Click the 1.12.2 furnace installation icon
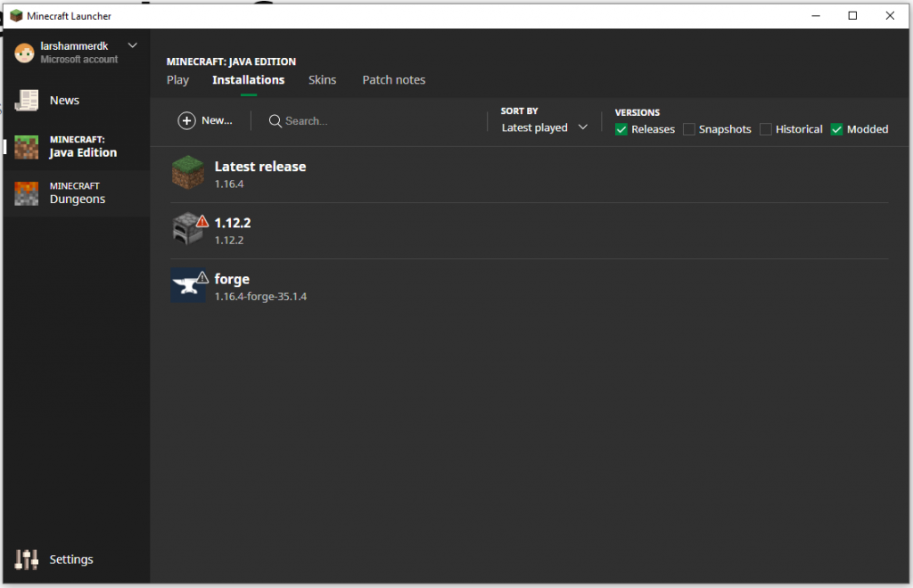The image size is (913, 588). pos(187,229)
